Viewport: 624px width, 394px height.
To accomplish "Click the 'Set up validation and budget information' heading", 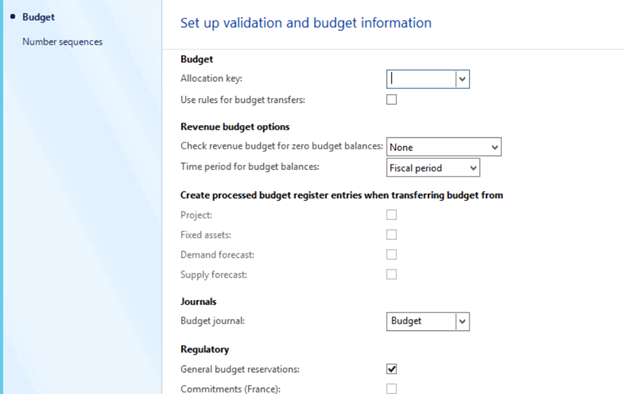I will pyautogui.click(x=306, y=23).
